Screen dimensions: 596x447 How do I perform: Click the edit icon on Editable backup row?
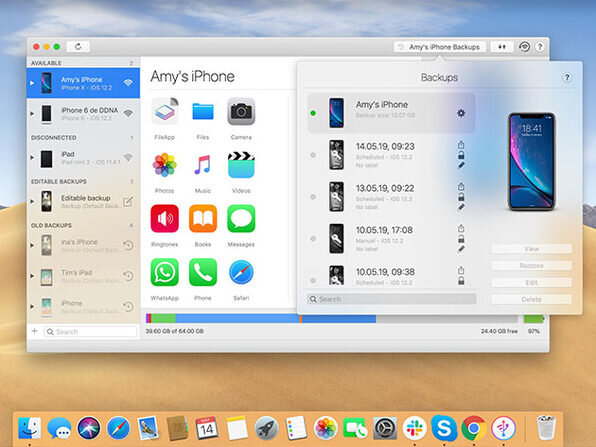[x=128, y=201]
